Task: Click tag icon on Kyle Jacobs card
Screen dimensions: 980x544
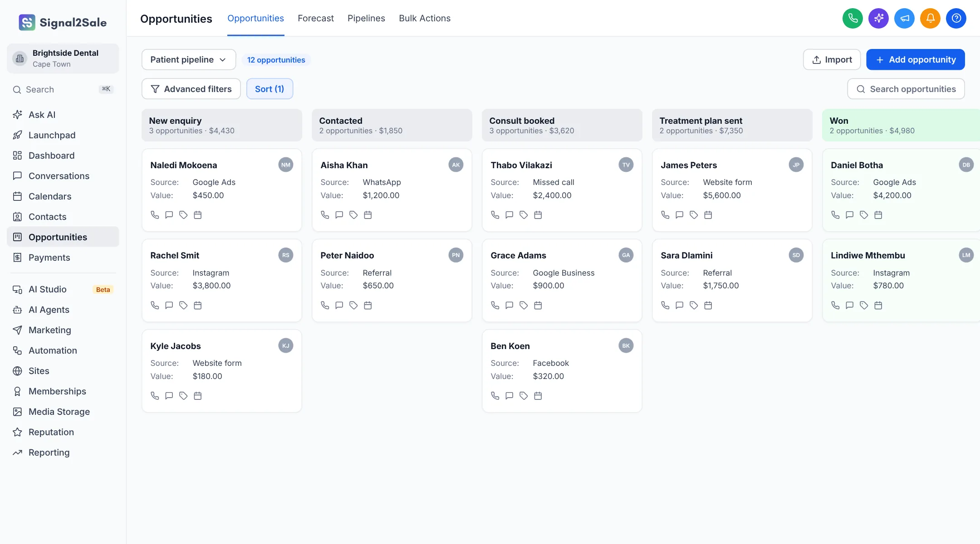Action: click(183, 396)
